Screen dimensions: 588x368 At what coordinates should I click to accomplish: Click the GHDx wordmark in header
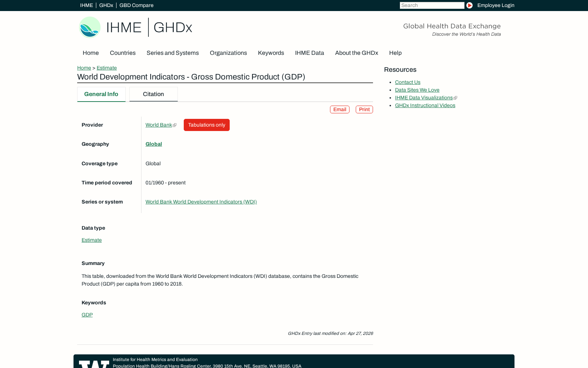(x=173, y=28)
